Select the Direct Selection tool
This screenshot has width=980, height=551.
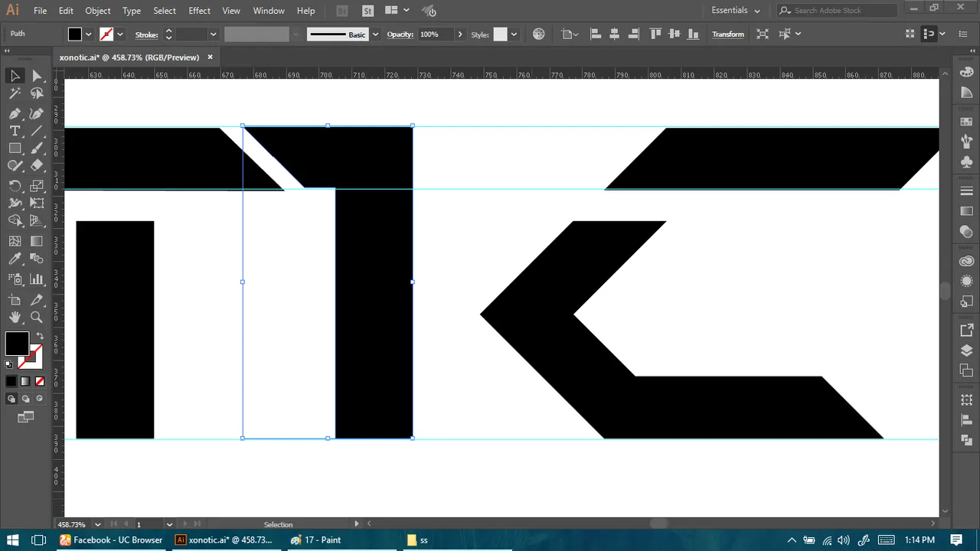(x=37, y=76)
